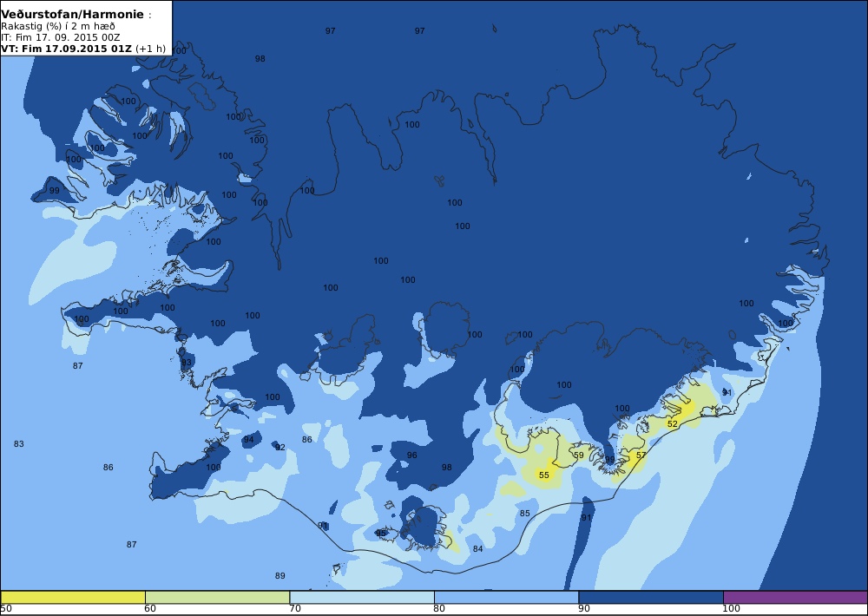
Task: Click the legend tick label 90
Action: click(584, 609)
